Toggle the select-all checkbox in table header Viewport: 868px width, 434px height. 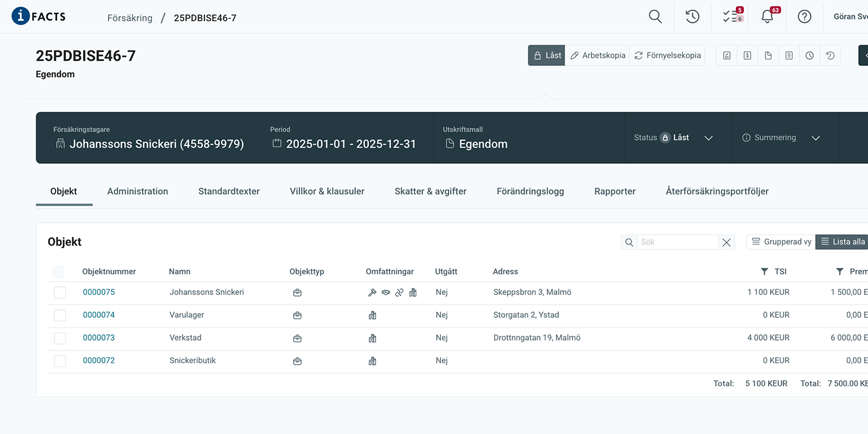58,272
